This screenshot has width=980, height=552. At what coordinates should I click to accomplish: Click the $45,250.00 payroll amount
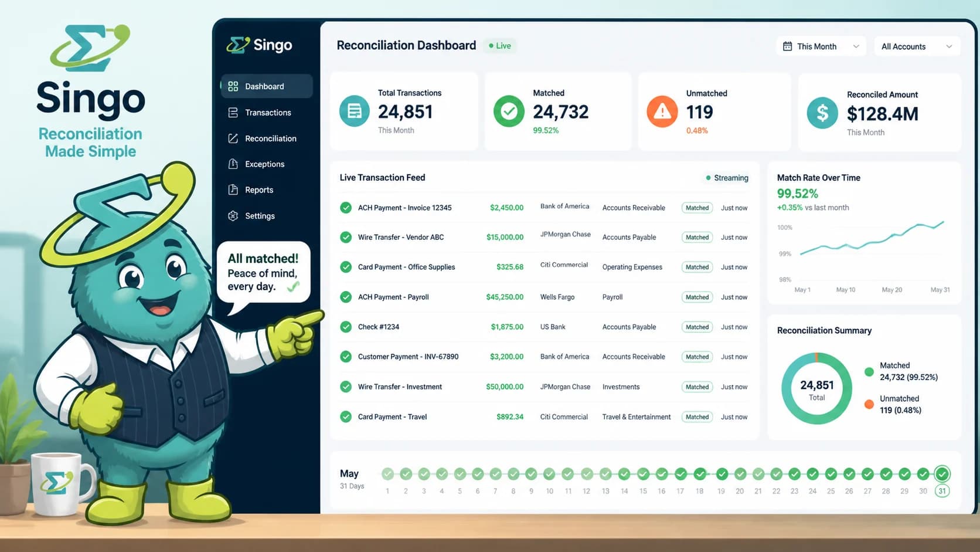point(505,297)
